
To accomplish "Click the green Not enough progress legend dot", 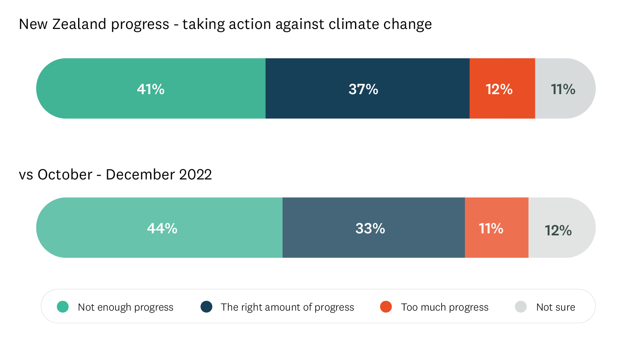I will tap(63, 307).
